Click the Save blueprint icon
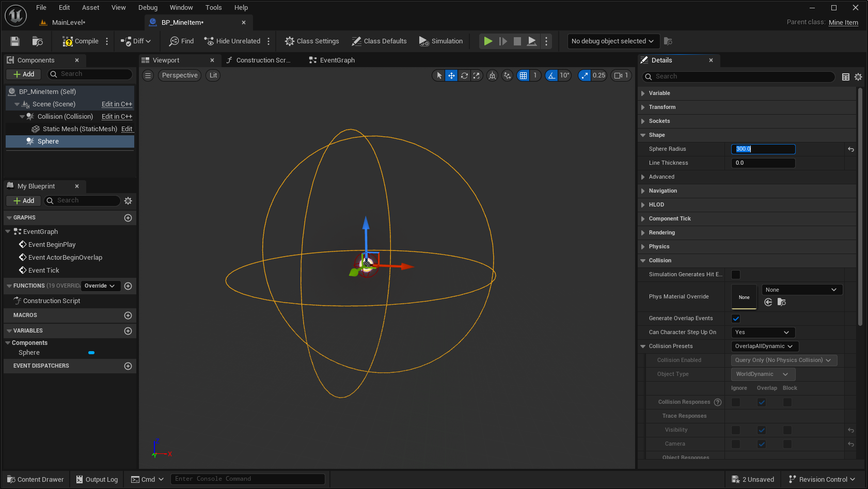 tap(15, 41)
